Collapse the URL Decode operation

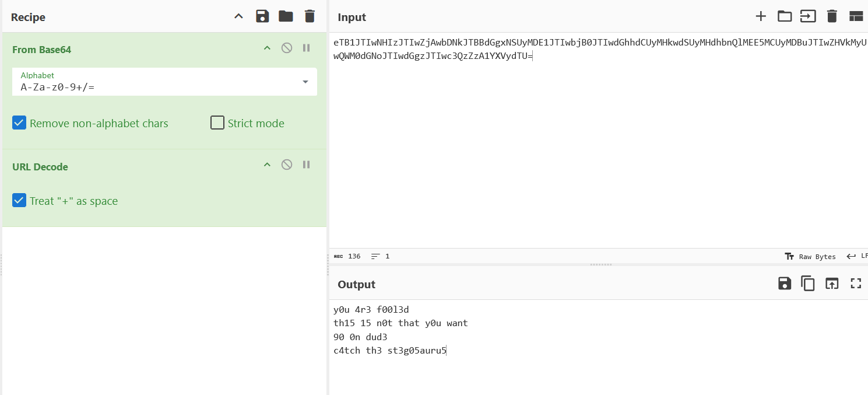pos(267,165)
